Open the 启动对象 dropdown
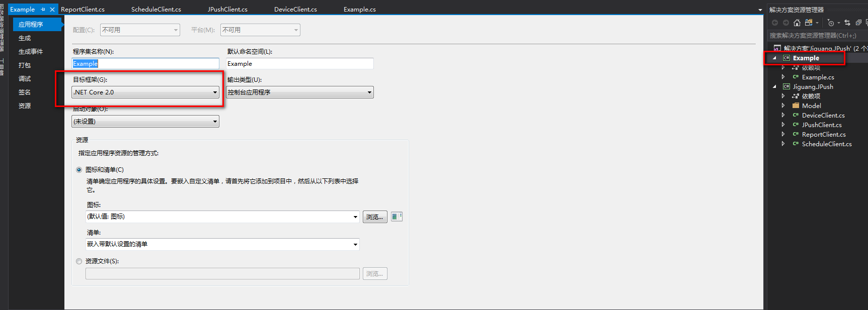The width and height of the screenshot is (868, 310). click(145, 122)
